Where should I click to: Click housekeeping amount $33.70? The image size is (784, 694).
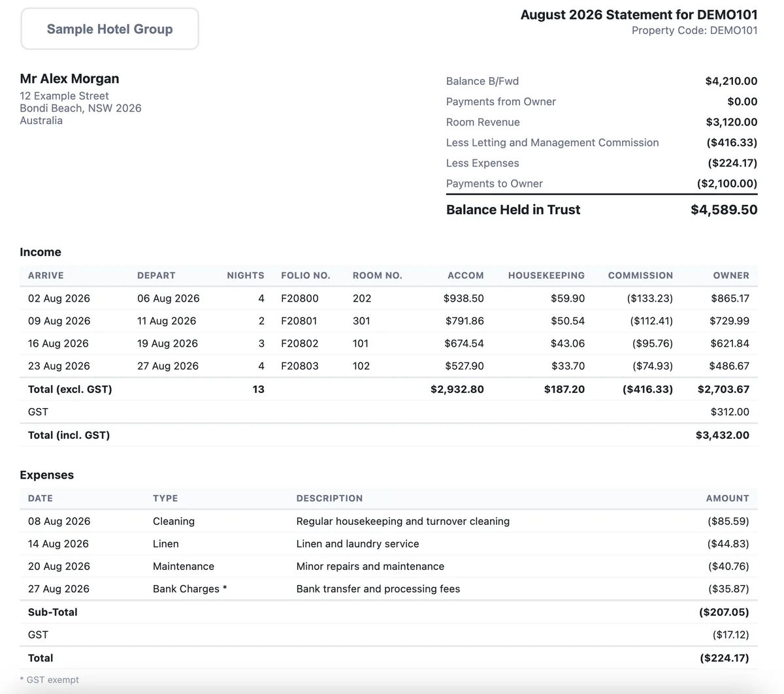568,366
